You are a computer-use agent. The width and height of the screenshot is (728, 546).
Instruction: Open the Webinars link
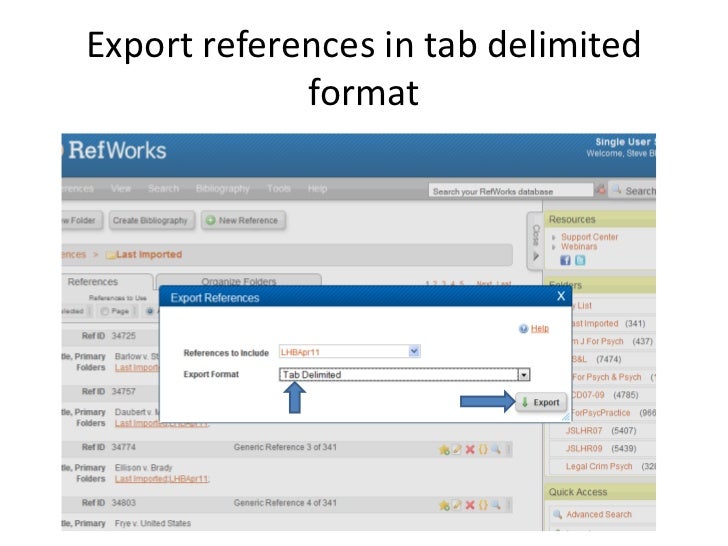[579, 247]
